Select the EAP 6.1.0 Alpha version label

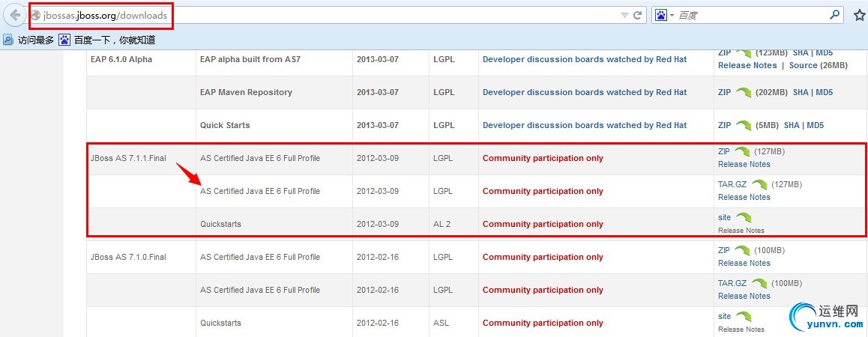[x=121, y=59]
